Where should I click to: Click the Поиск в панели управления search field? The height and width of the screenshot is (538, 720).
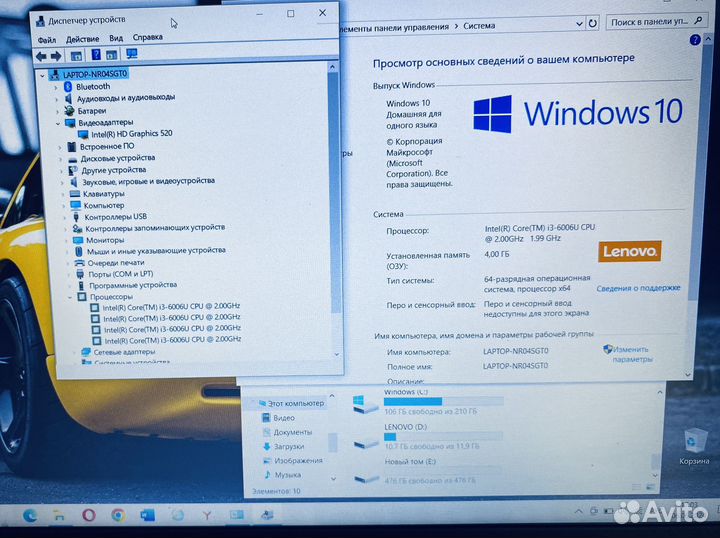655,21
